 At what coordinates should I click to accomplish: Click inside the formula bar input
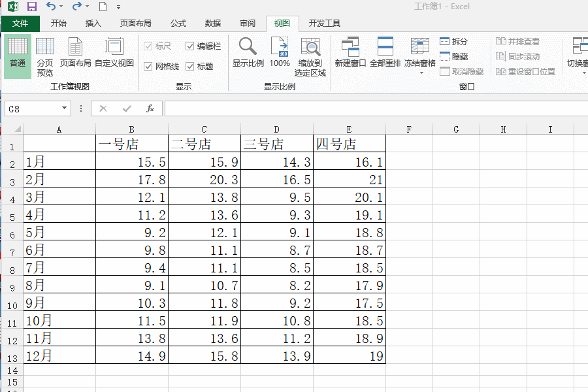tap(376, 109)
